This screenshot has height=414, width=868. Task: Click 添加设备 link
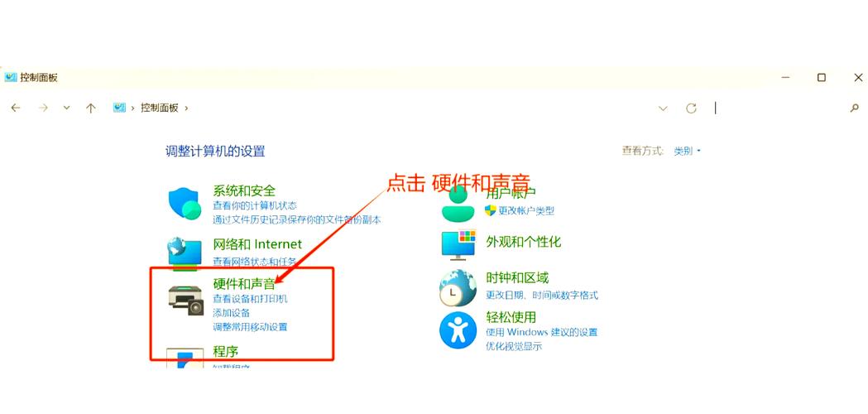tap(232, 313)
